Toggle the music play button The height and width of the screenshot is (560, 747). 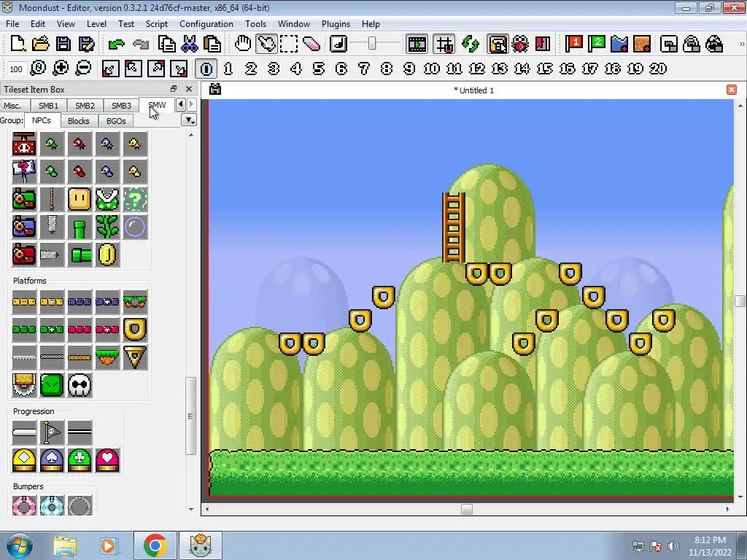(x=338, y=44)
